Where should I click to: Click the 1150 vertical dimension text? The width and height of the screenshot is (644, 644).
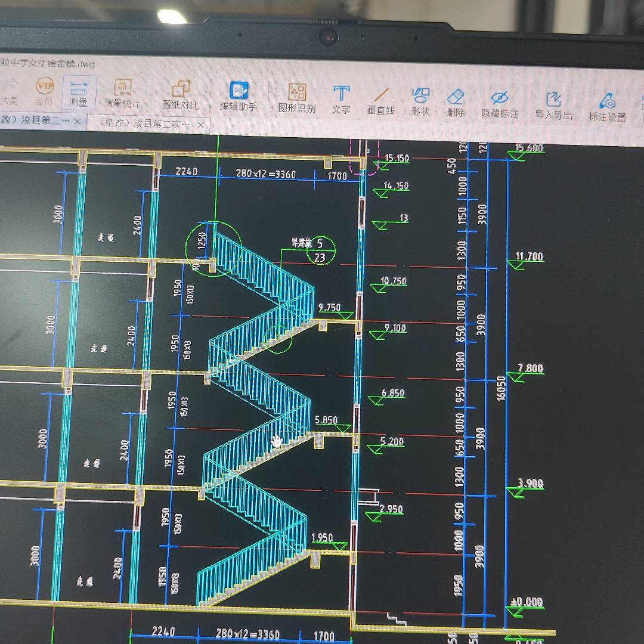click(x=463, y=216)
